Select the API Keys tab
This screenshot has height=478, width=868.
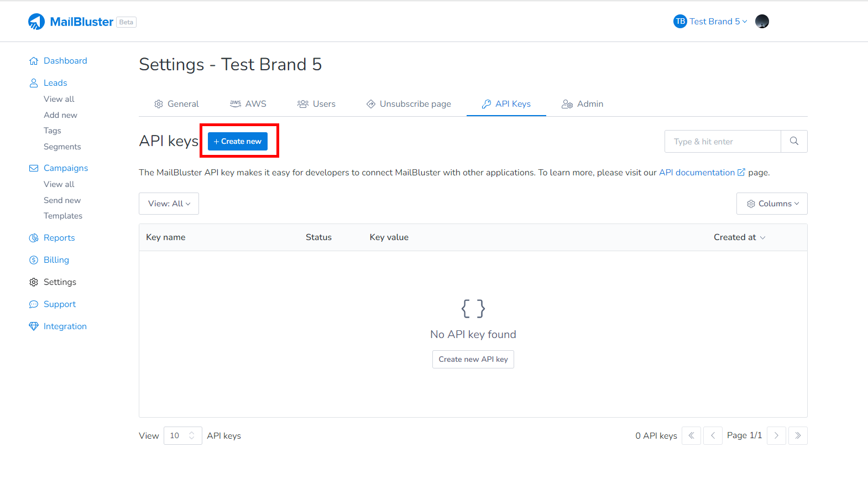506,104
